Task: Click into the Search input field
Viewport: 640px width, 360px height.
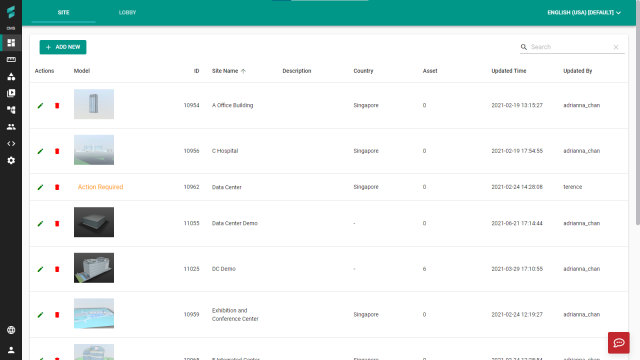Action: tap(570, 47)
